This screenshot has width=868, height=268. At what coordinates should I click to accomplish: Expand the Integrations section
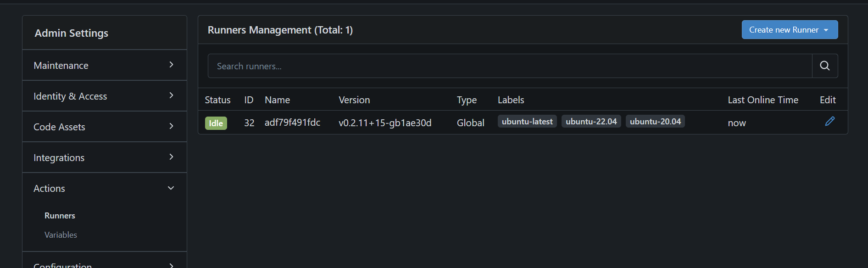tap(104, 157)
